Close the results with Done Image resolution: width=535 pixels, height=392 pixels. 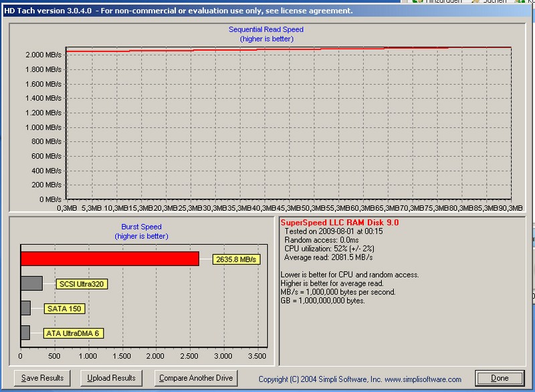pos(500,378)
